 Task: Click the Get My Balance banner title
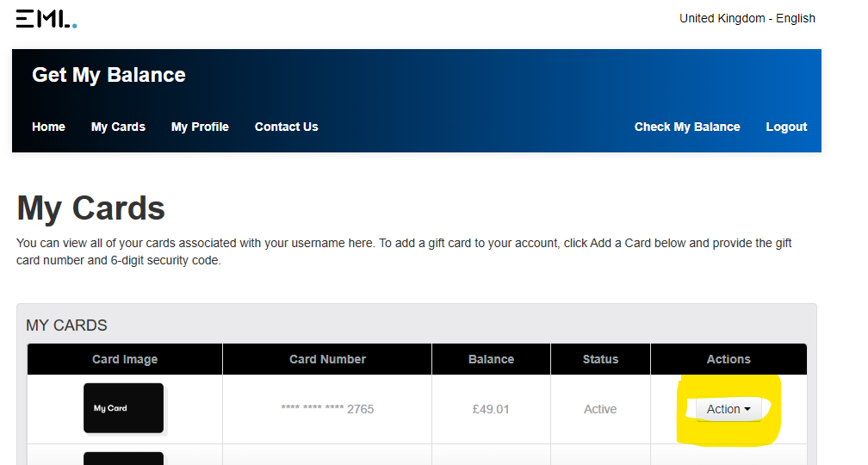[x=108, y=75]
